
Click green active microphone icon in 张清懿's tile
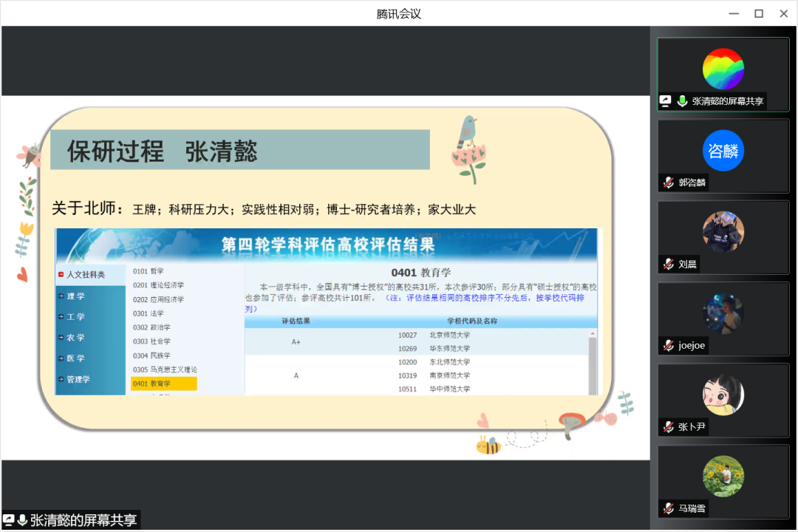[682, 101]
